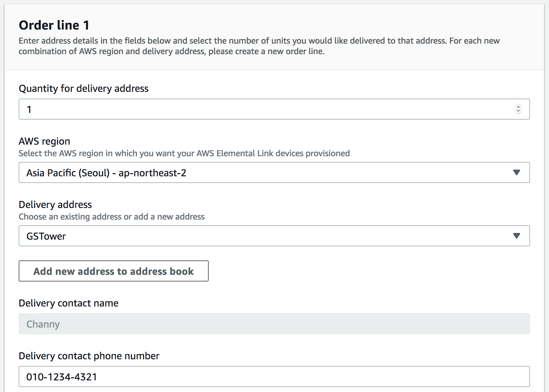Viewport: 549px width, 392px height.
Task: Click the AWS Elemental Link region helper text
Action: pos(184,153)
